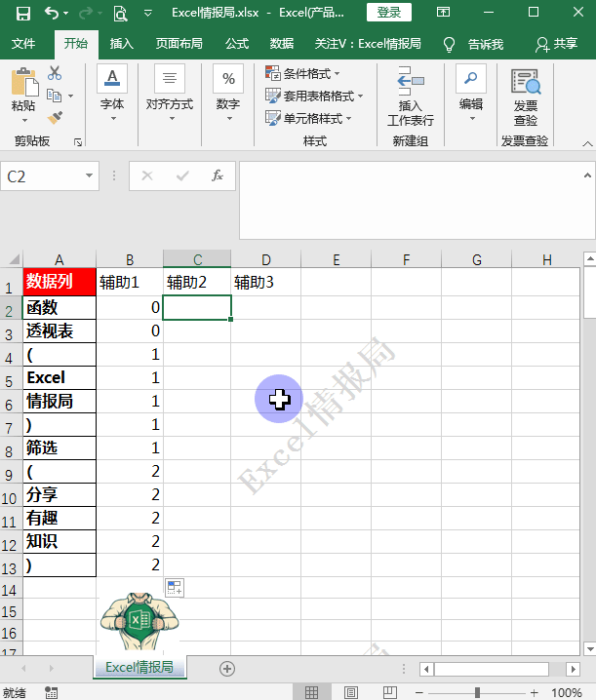The width and height of the screenshot is (596, 700).
Task: Open the 单元格样式 cell styles menu
Action: [x=308, y=118]
